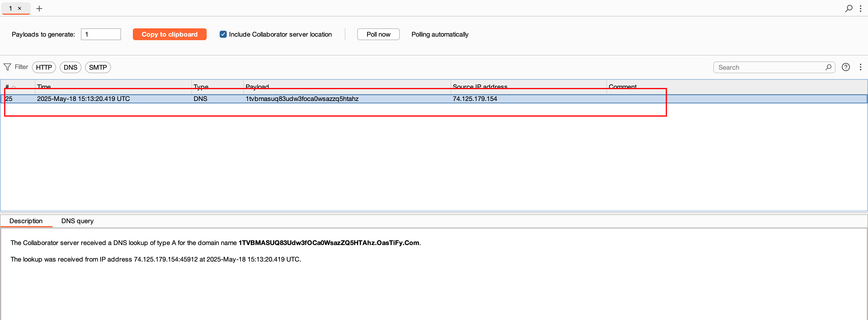Open the interactions table three-dot menu
Image resolution: width=868 pixels, height=320 pixels.
860,67
